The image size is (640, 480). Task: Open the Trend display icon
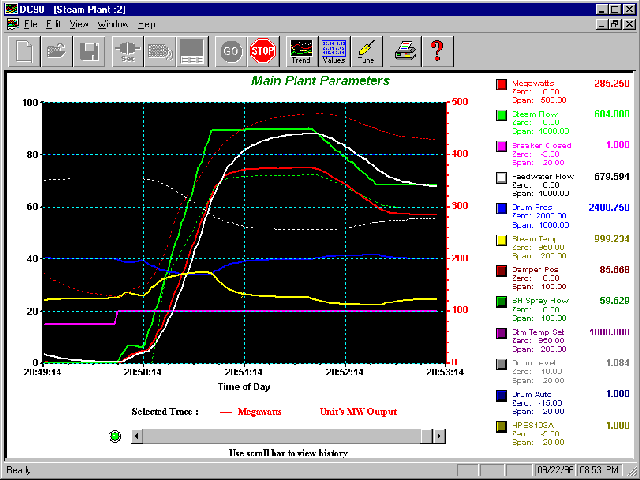[300, 49]
